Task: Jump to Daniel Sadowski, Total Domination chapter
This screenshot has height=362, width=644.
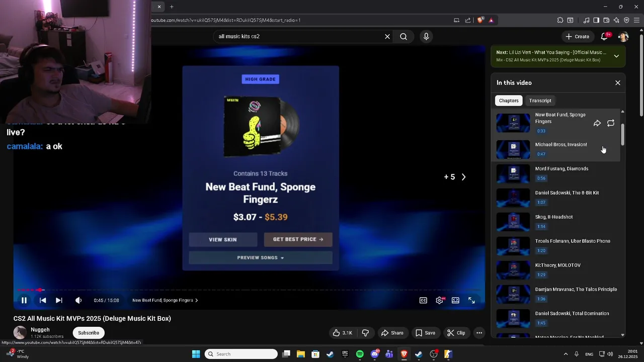Action: [556, 318]
